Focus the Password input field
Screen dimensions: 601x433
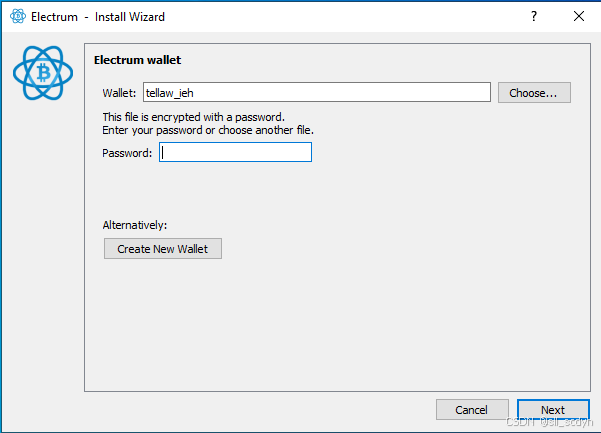point(235,152)
